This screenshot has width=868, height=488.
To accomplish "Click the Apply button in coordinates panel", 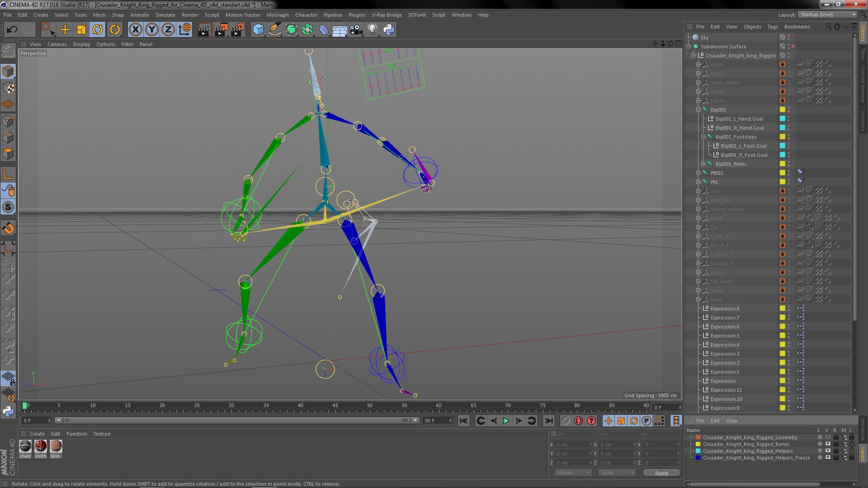I will click(661, 473).
